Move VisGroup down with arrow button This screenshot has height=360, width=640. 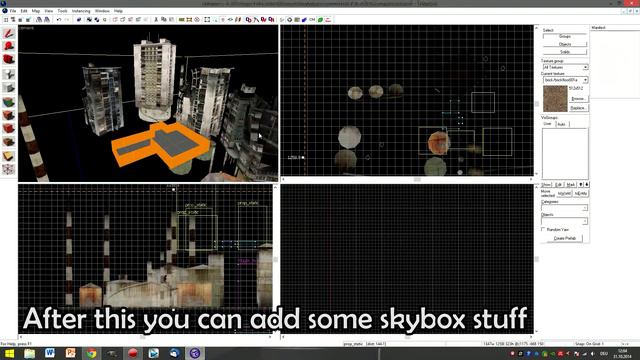[x=581, y=184]
